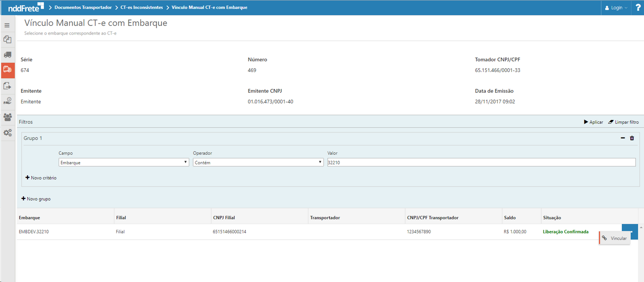
Task: Click the export document sidebar icon
Action: coord(7,85)
